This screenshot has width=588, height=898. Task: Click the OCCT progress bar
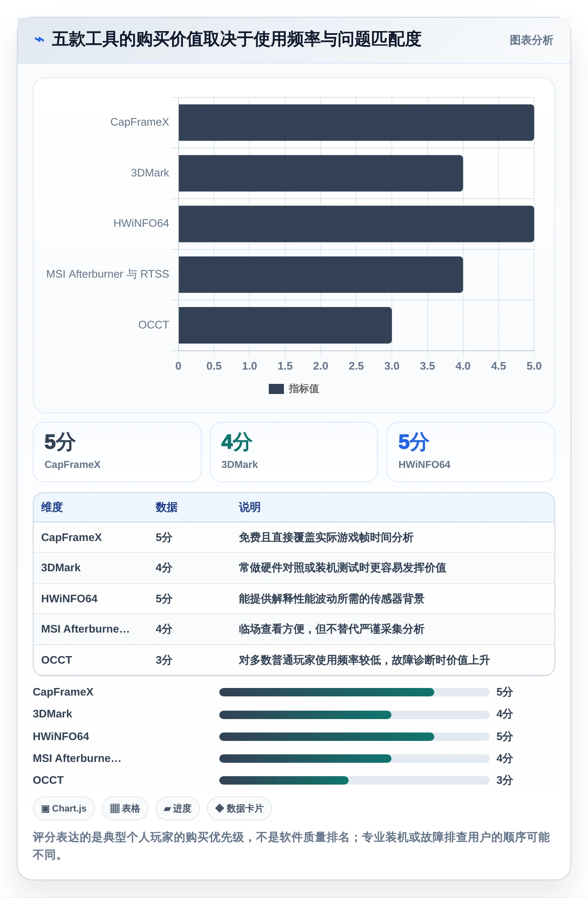[x=354, y=780]
